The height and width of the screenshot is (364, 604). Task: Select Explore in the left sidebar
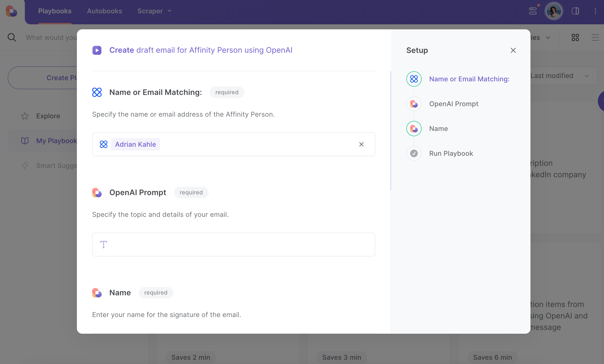coord(48,116)
